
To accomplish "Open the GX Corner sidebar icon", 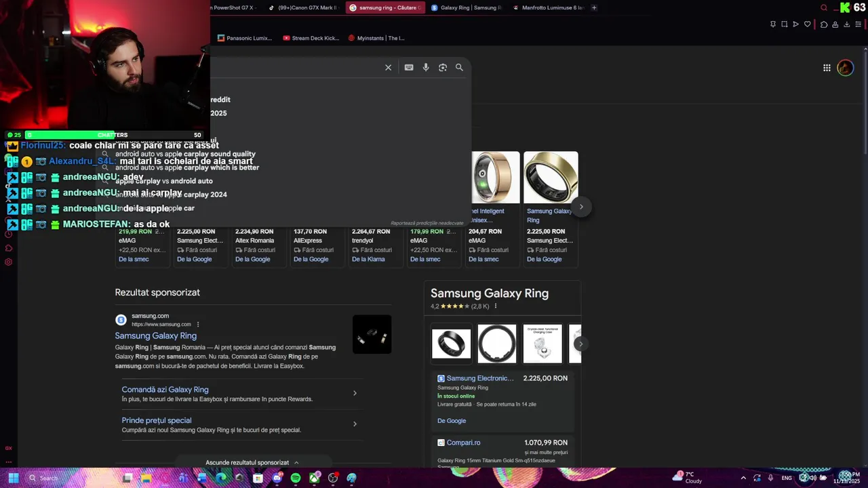I will [9, 448].
